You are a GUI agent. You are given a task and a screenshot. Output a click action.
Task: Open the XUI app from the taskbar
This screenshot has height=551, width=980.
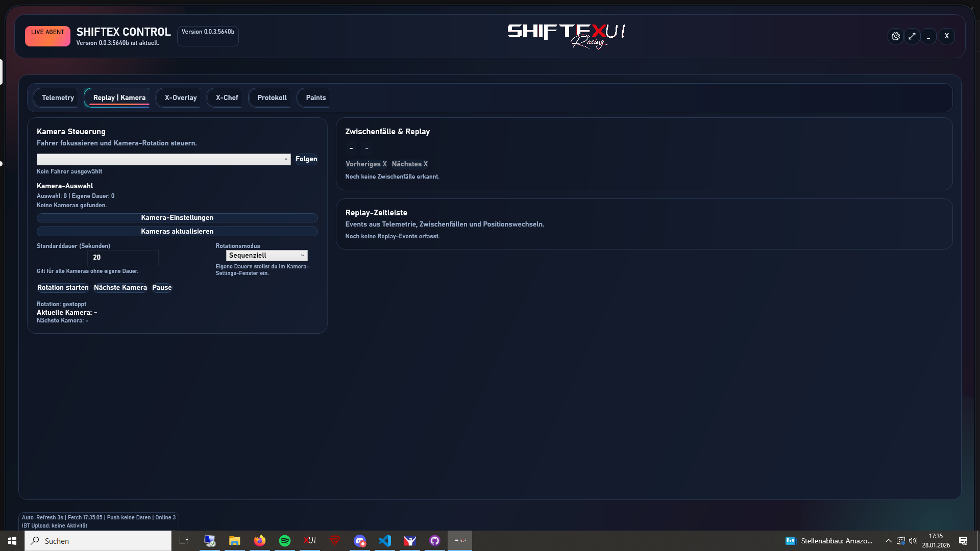pyautogui.click(x=310, y=541)
